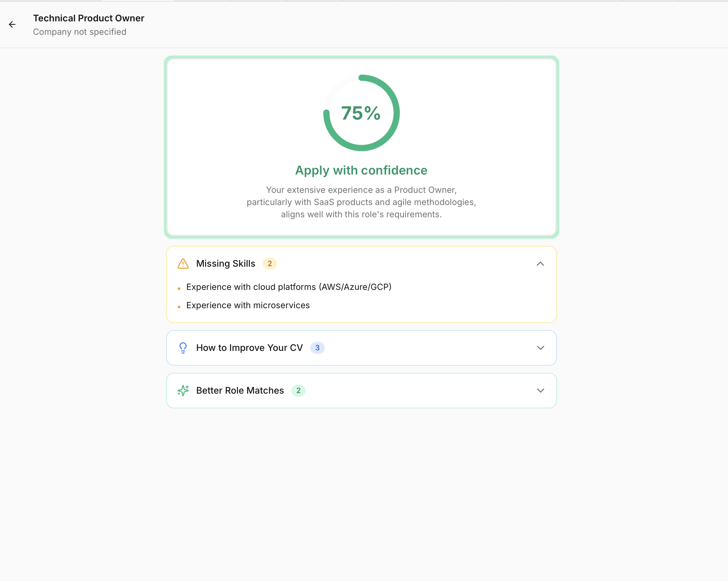Click the sparkle icon beside Better Role Matches
This screenshot has width=728, height=581.
tap(183, 391)
